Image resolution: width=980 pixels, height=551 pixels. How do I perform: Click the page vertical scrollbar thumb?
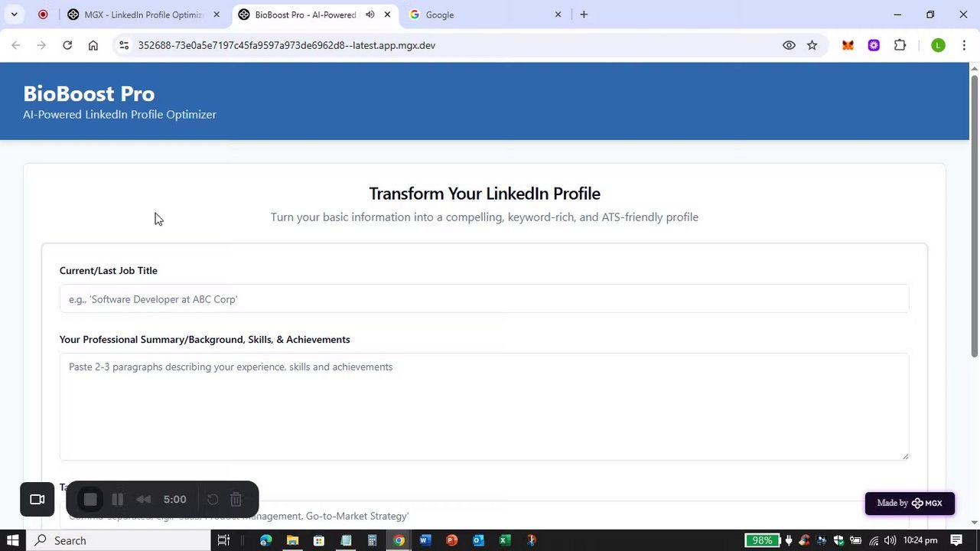click(x=975, y=217)
